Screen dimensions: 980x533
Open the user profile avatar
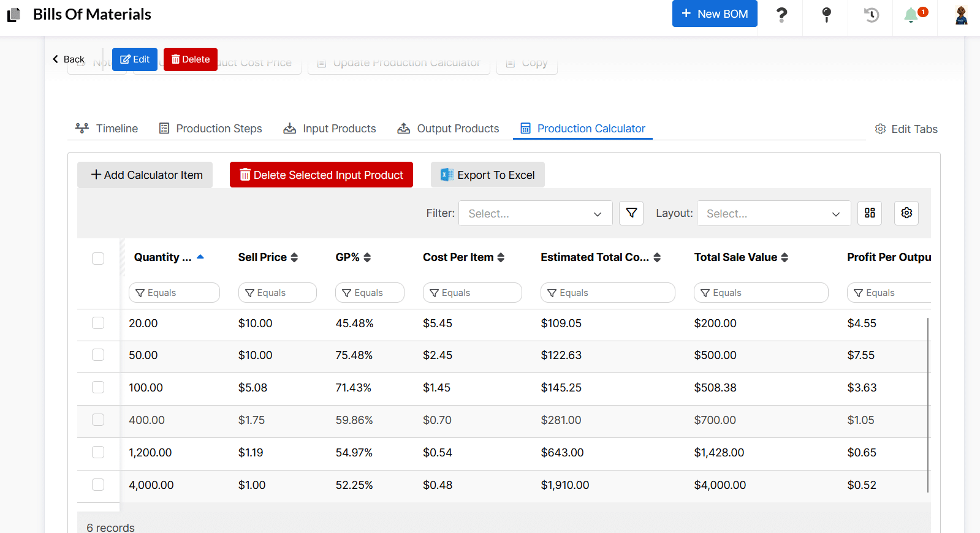point(960,15)
